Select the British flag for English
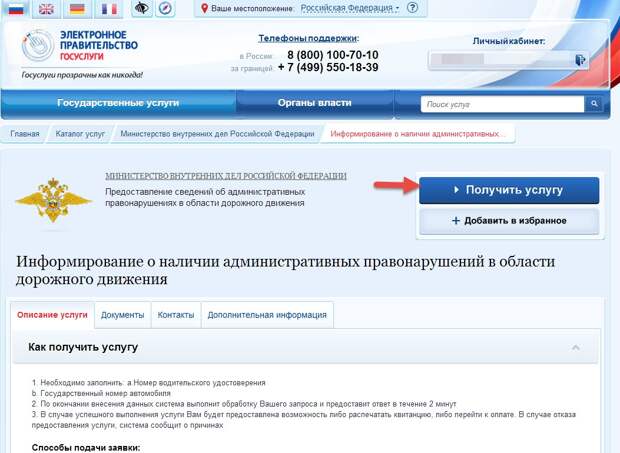The height and width of the screenshot is (453, 620). point(46,9)
